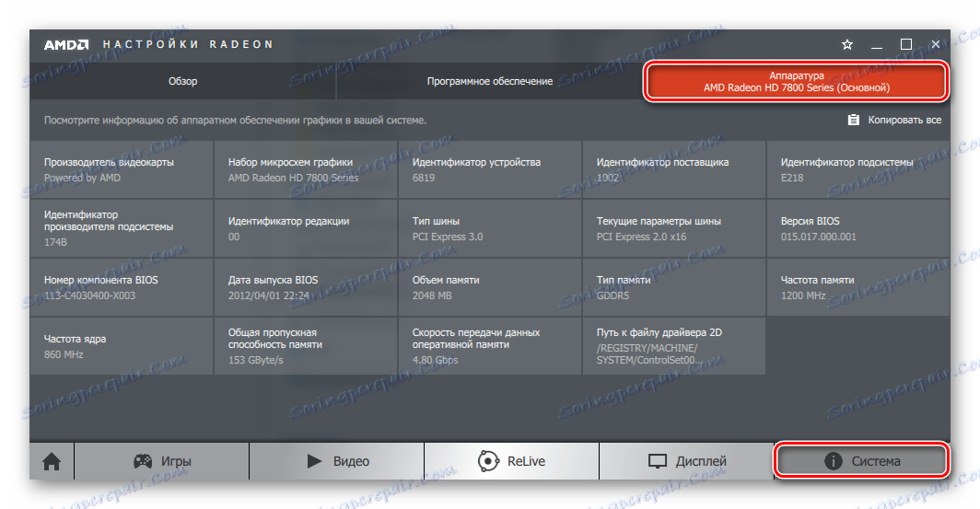The image size is (980, 509).
Task: Click the E218 subsystem value
Action: coord(792,178)
